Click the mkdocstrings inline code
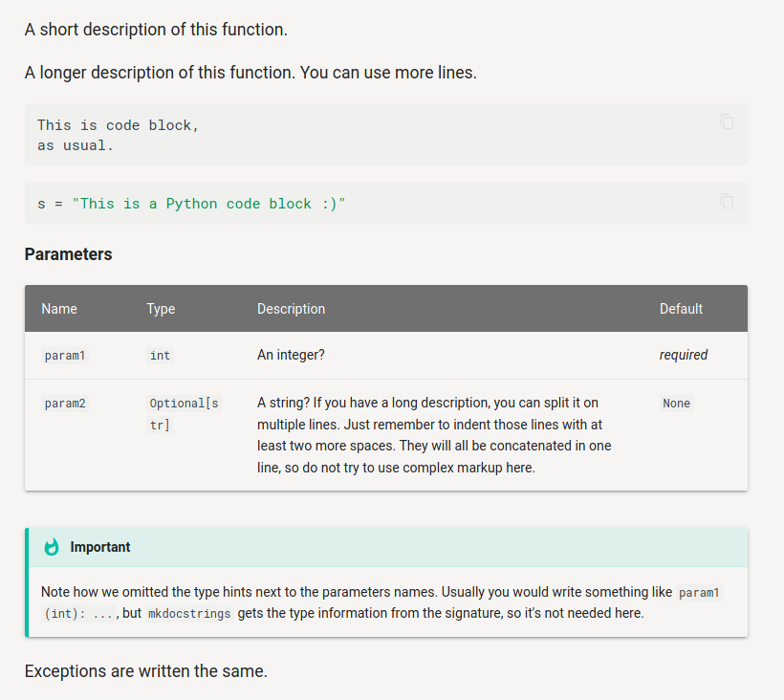 (189, 614)
